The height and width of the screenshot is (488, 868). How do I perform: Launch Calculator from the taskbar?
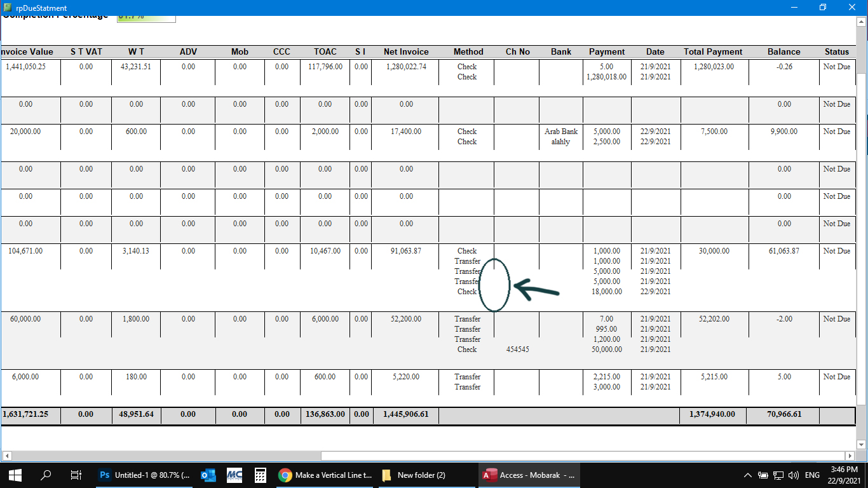pos(260,475)
